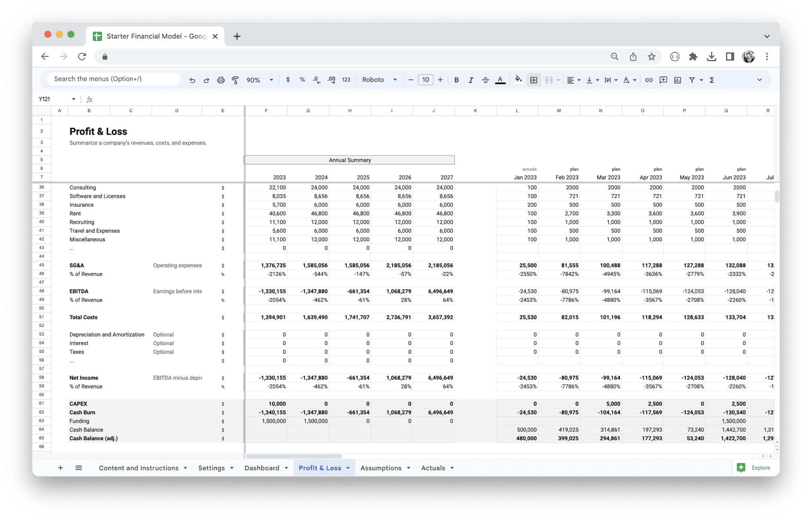
Task: Select the Paint format tool
Action: [236, 80]
